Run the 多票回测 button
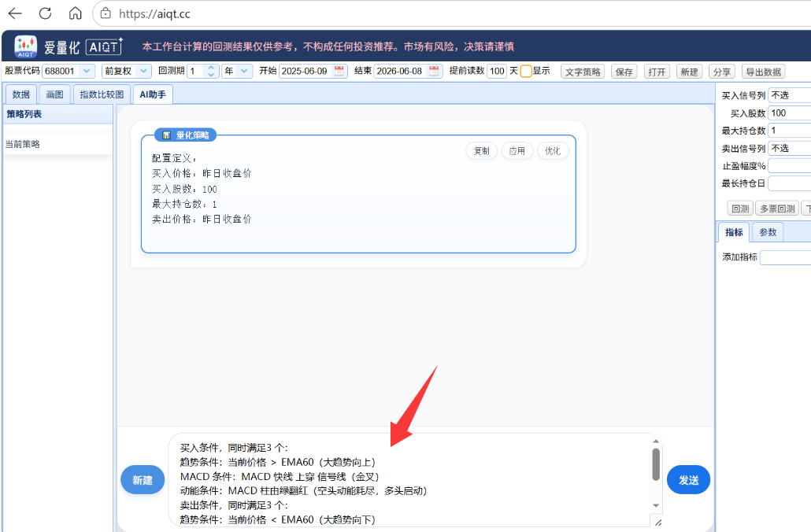Screen dimensions: 811x532 click(x=777, y=209)
